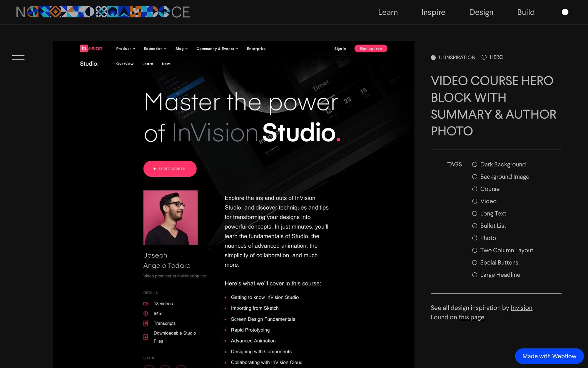Image resolution: width=588 pixels, height=368 pixels.
Task: Open Community & Events dropdown
Action: (x=217, y=49)
